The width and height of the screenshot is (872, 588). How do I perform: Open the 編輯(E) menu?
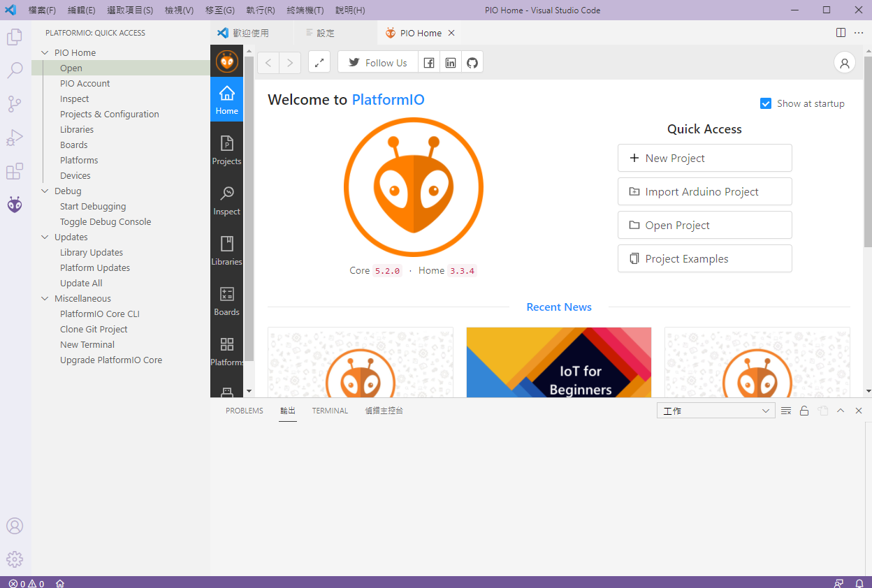pos(81,10)
